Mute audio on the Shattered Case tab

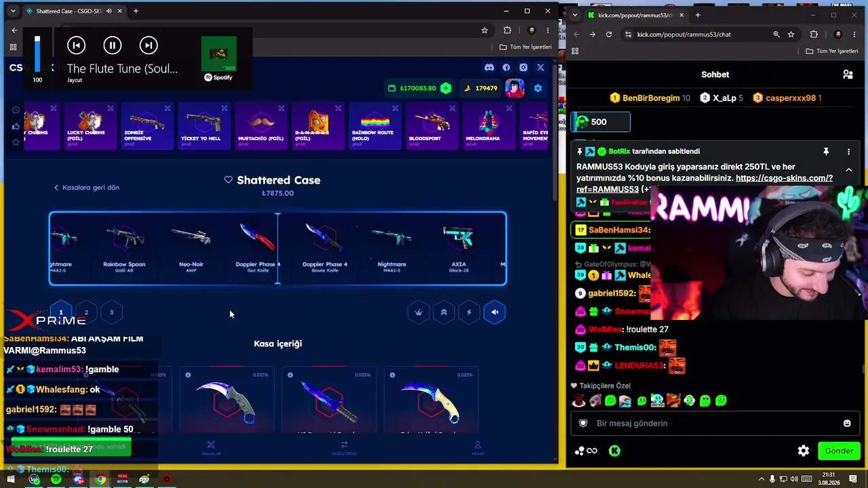tap(108, 11)
